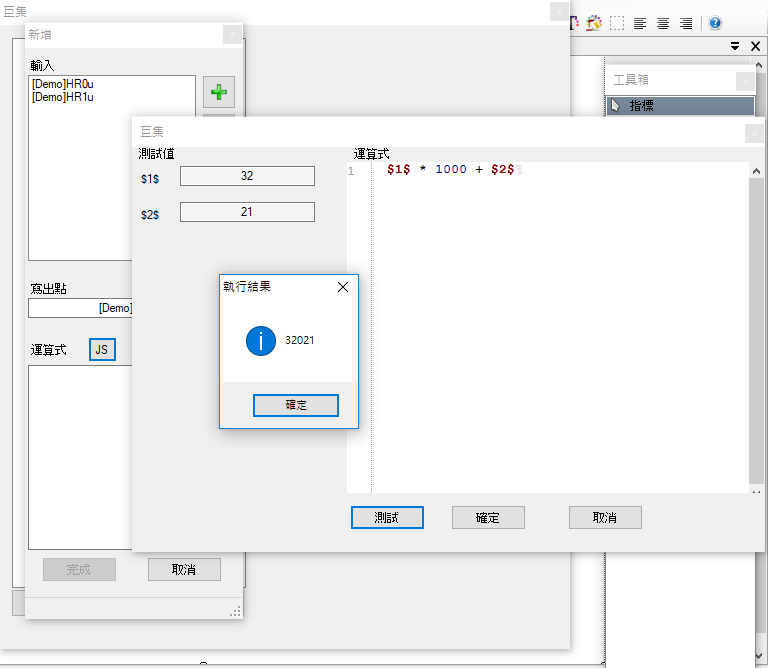Toggle the JS button beside 運算式
768x668 pixels.
102,350
